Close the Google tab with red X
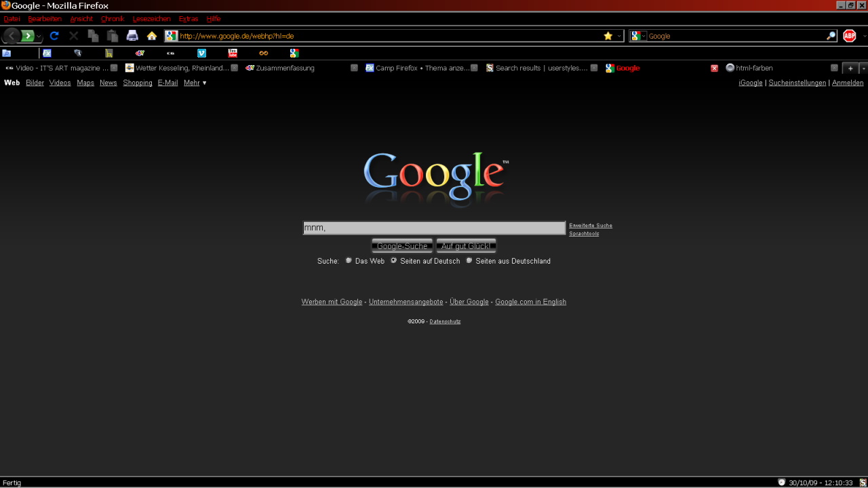 click(x=714, y=68)
